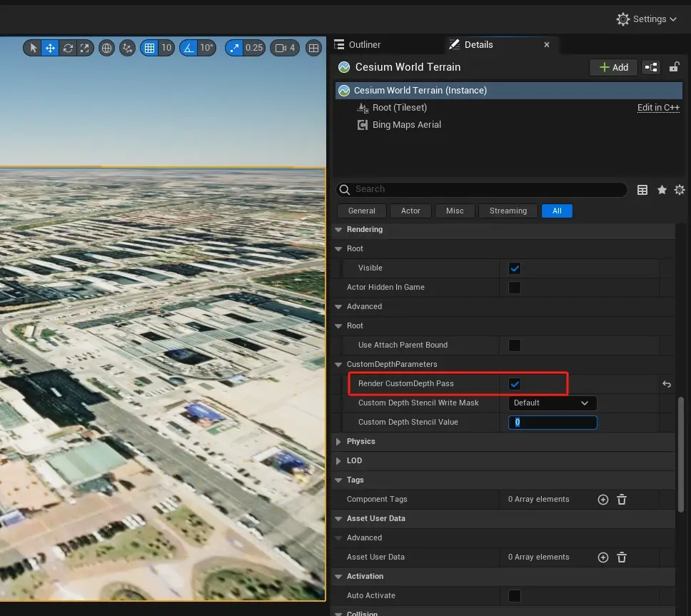Filter properties by Streaming

[508, 211]
